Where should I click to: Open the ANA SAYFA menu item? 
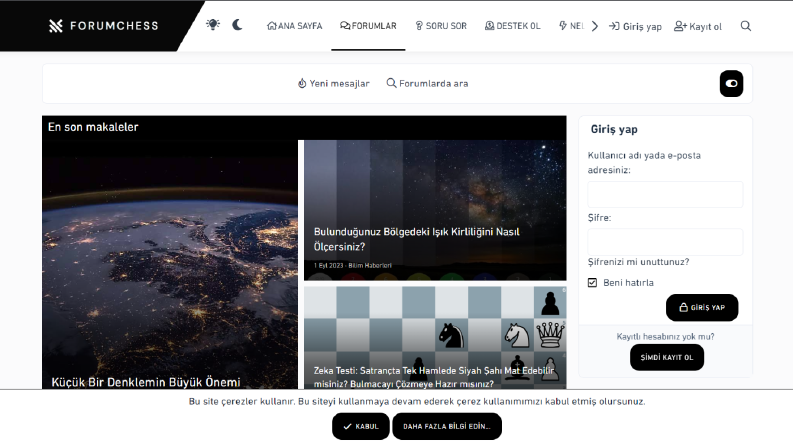pyautogui.click(x=294, y=26)
